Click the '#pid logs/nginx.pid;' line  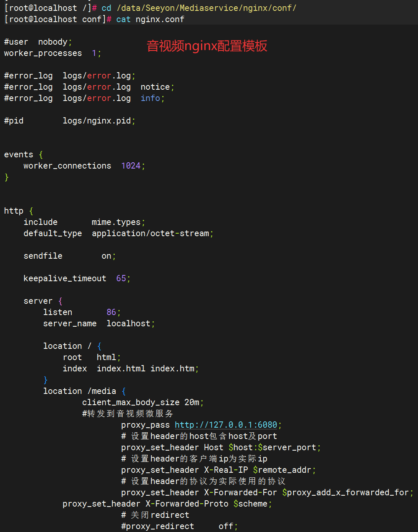[70, 121]
